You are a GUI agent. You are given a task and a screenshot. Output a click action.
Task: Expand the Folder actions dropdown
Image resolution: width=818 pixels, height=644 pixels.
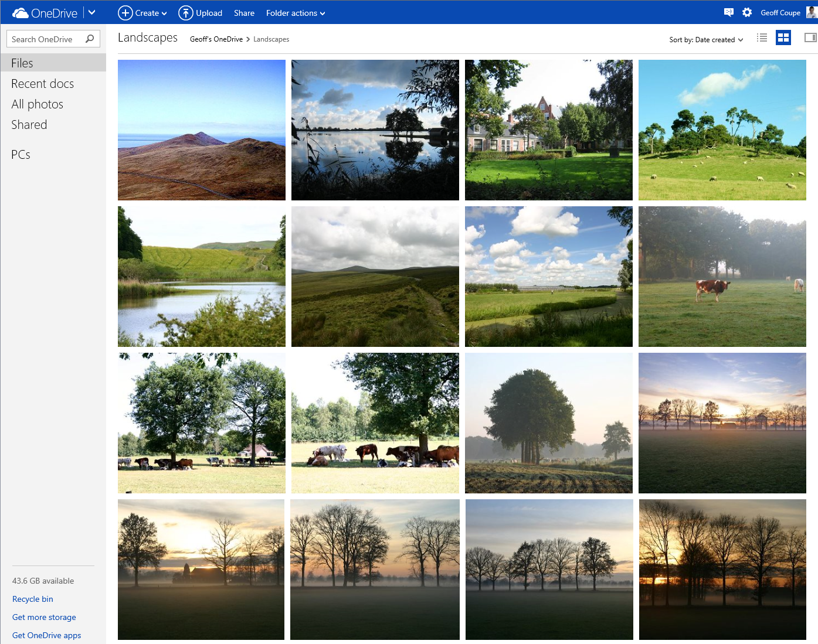[x=295, y=13]
